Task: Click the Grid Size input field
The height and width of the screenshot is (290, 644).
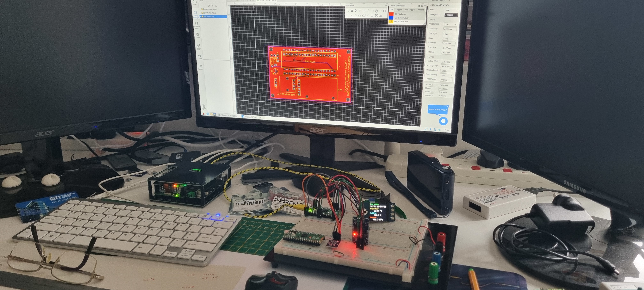Action: pyautogui.click(x=449, y=43)
